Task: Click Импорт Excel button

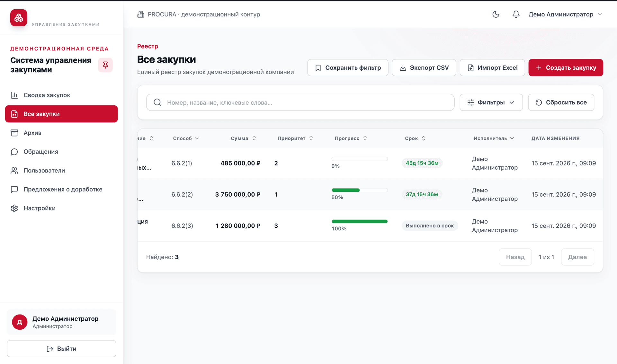Action: point(492,67)
